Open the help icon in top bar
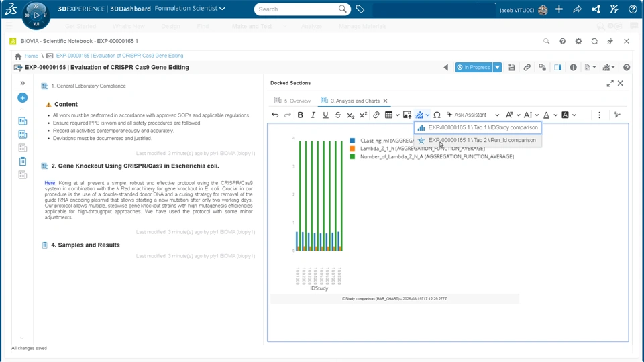Image resolution: width=644 pixels, height=362 pixels. coord(633,9)
